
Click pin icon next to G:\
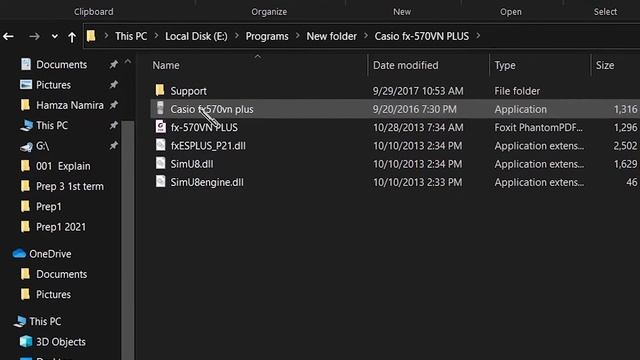tap(113, 145)
